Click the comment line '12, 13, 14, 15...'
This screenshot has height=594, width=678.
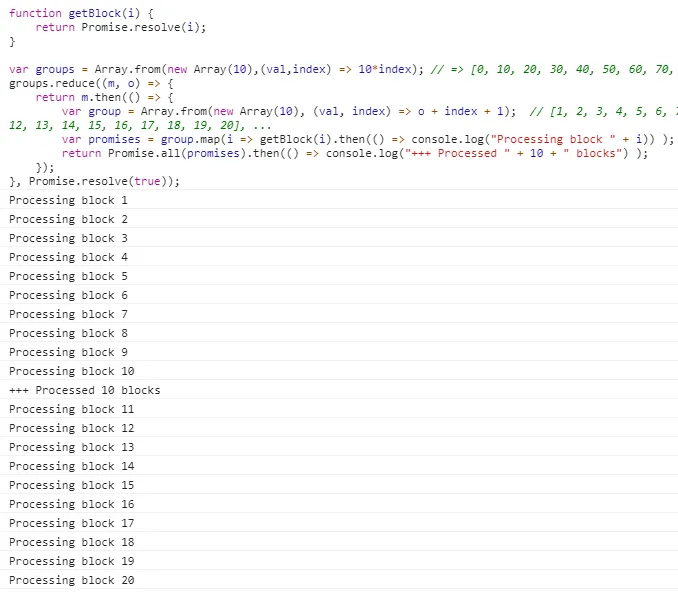coord(140,125)
